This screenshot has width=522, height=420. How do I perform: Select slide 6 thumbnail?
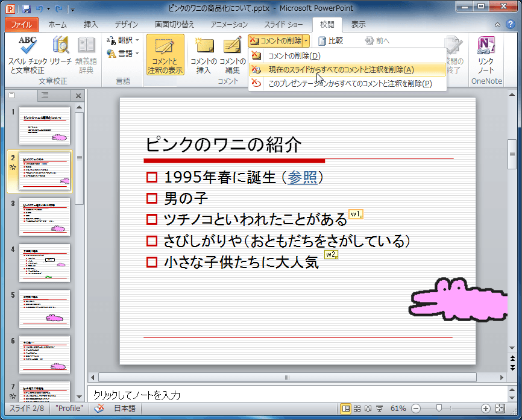(x=45, y=354)
